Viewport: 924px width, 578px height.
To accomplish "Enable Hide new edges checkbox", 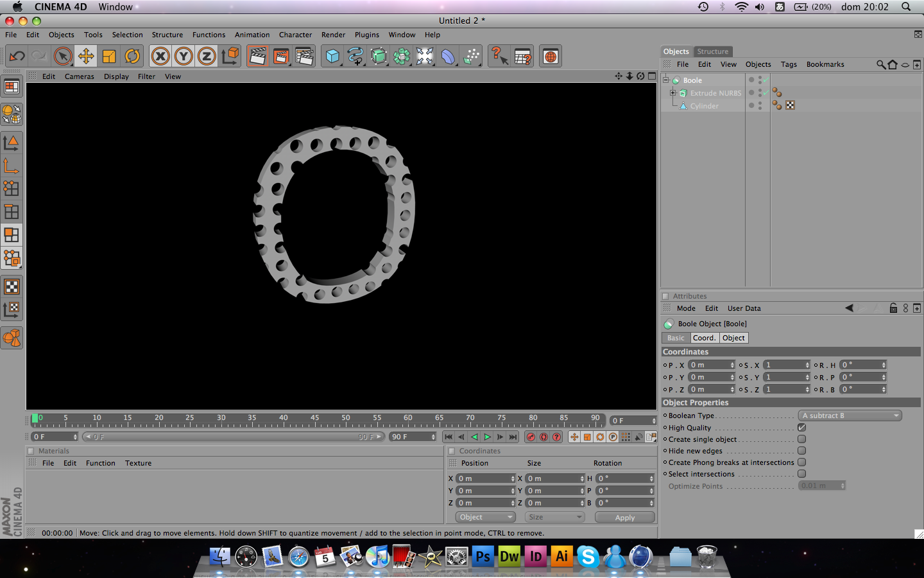I will (x=801, y=451).
